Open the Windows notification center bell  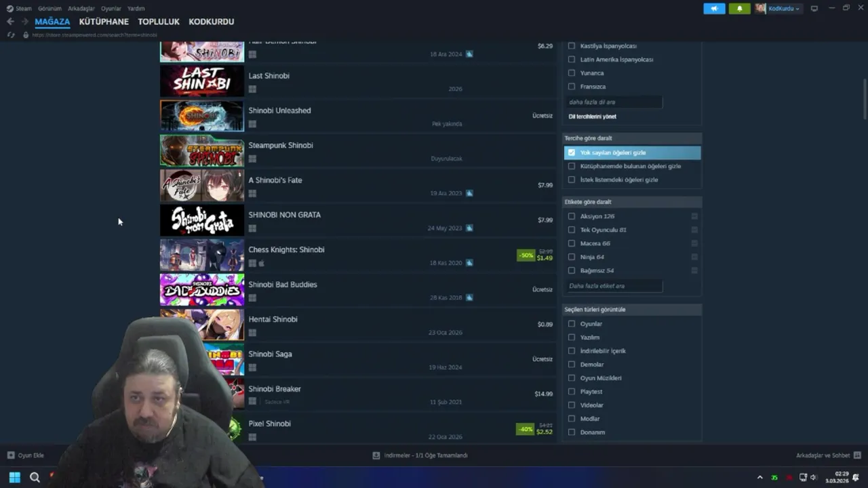point(856,478)
